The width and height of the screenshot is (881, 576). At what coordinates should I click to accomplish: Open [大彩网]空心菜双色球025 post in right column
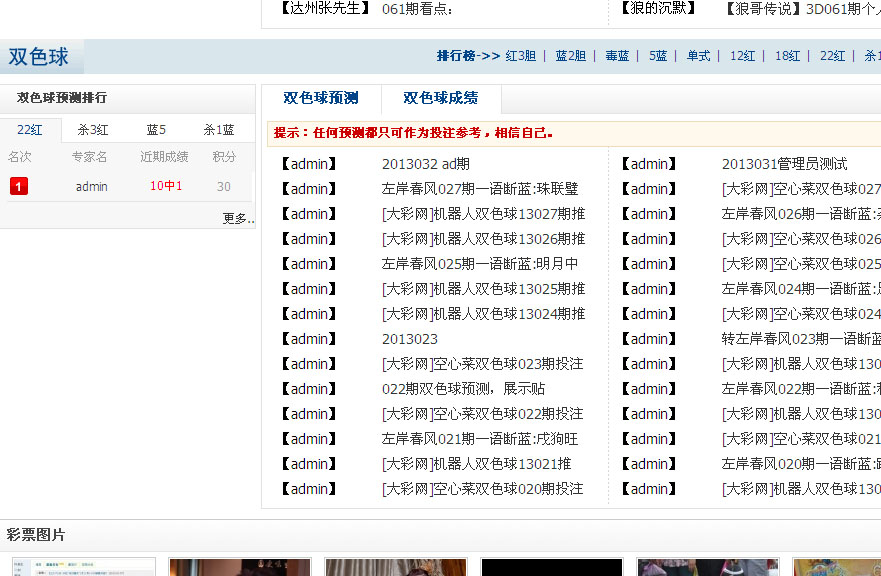801,264
